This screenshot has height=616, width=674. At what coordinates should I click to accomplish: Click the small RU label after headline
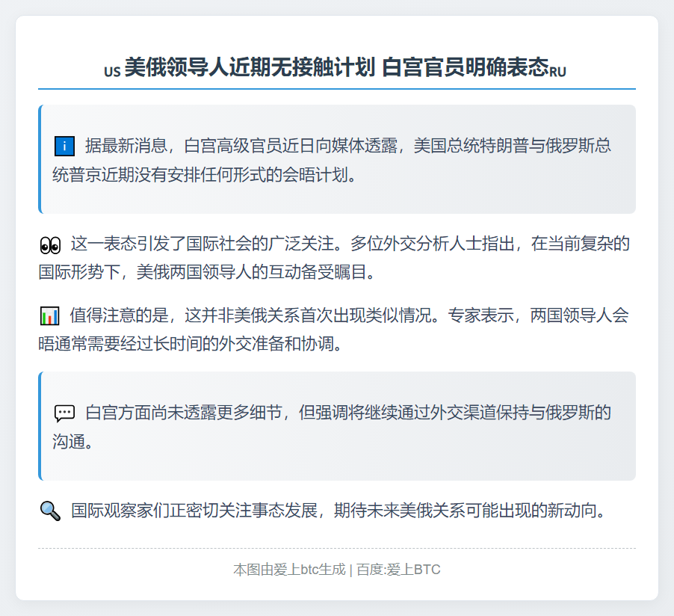coord(557,72)
